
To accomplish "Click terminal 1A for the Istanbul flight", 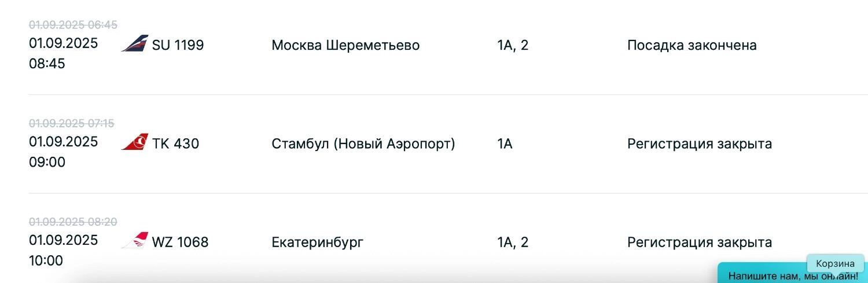I will 505,144.
